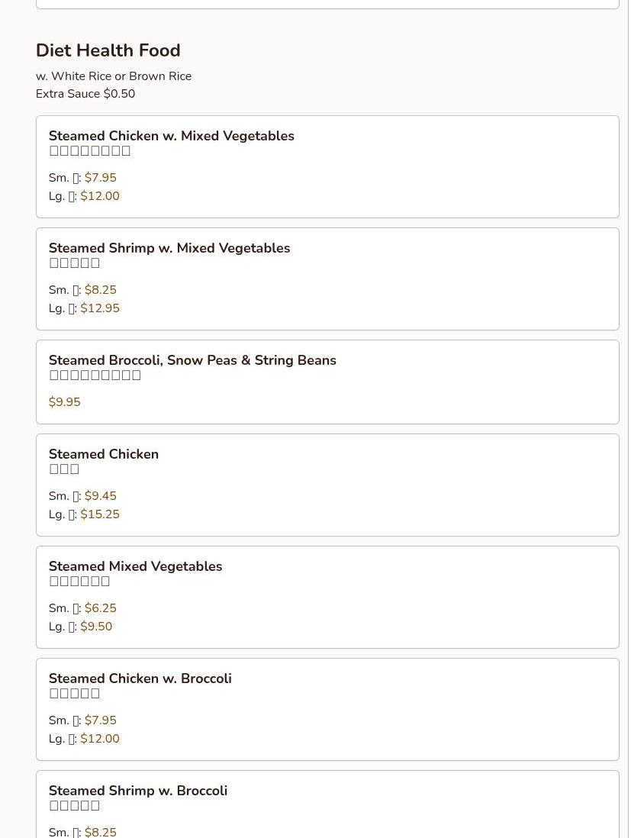The height and width of the screenshot is (838, 644).
Task: Choose the $9.50 large mixed vegetables price
Action: pyautogui.click(x=96, y=627)
